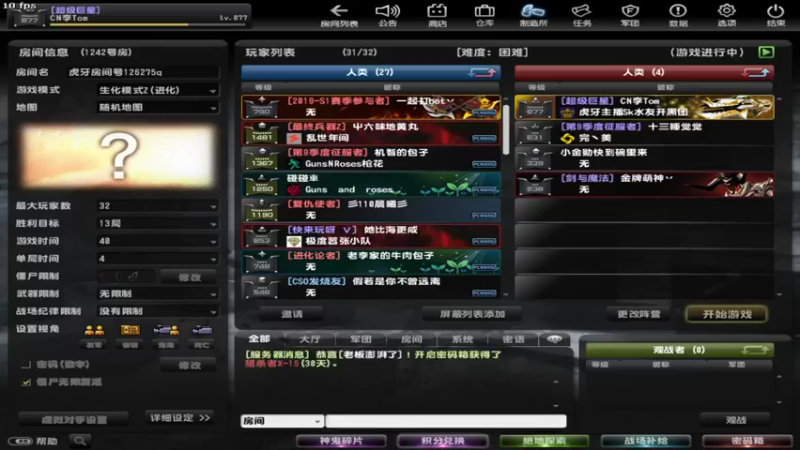The width and height of the screenshot is (800, 450).
Task: Open the 神鬼碎片 bottom button
Action: pos(341,441)
